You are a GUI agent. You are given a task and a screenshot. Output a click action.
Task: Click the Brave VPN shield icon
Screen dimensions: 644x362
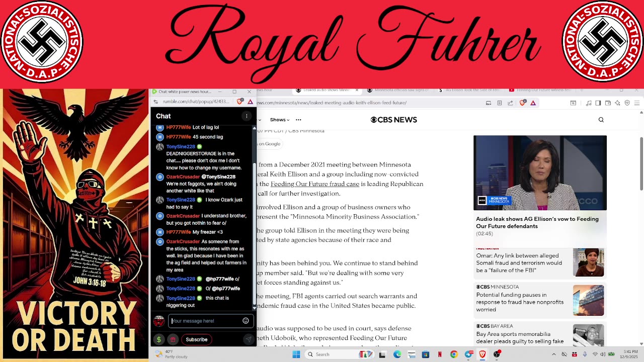pyautogui.click(x=627, y=103)
